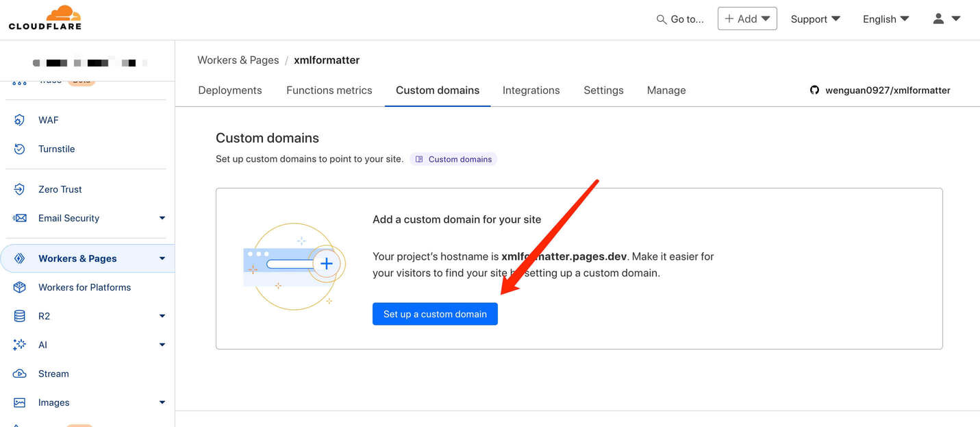980x427 pixels.
Task: Open the Add dropdown in the header
Action: [x=746, y=19]
